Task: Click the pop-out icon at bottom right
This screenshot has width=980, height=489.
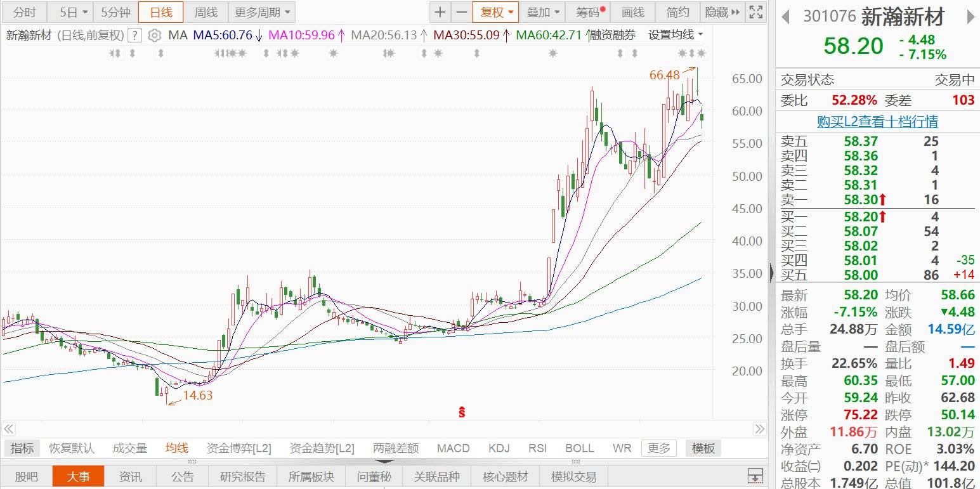Action: click(755, 476)
